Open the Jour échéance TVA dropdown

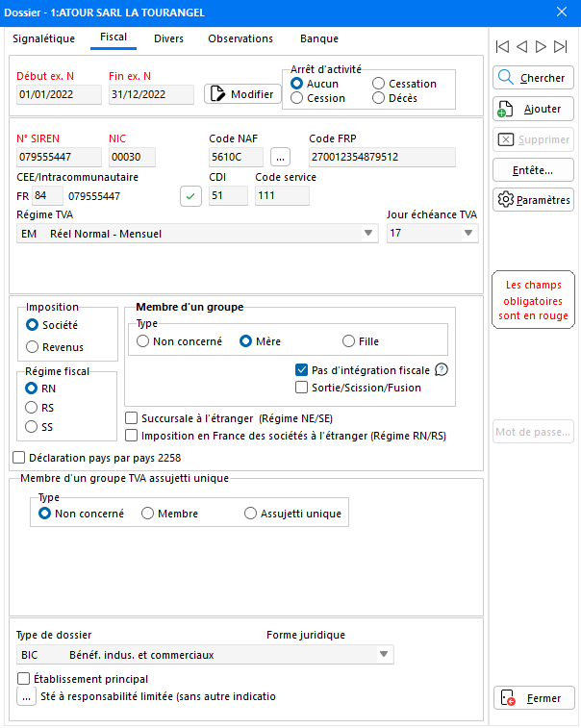pyautogui.click(x=468, y=234)
